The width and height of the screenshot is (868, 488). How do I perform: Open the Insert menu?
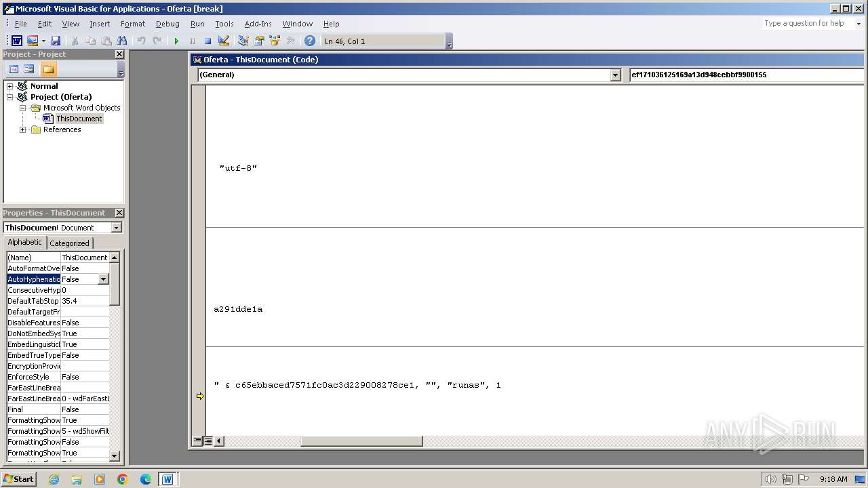(100, 24)
